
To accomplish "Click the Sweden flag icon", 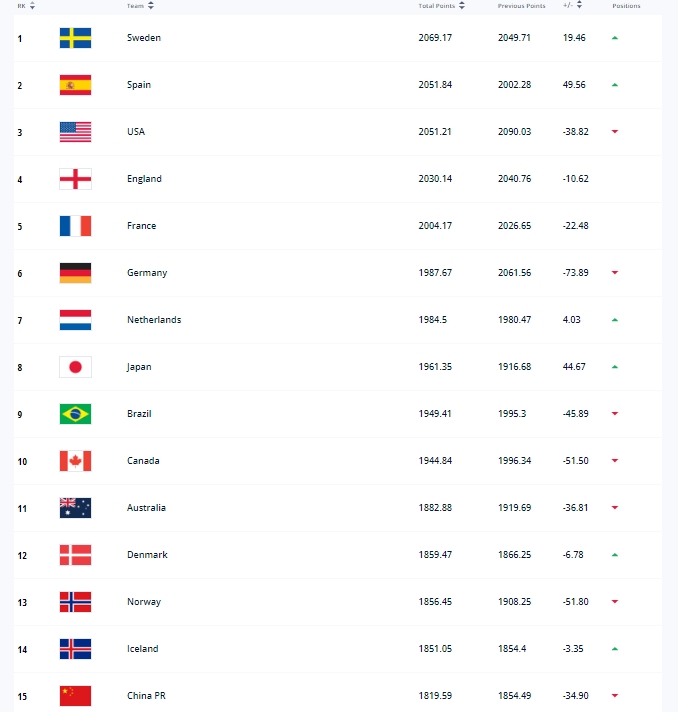I will tap(75, 38).
